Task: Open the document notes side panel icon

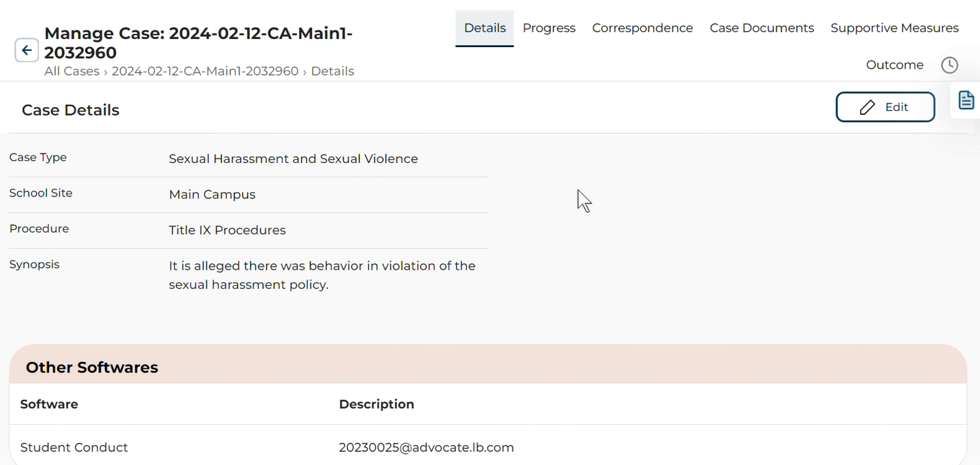Action: [x=966, y=100]
